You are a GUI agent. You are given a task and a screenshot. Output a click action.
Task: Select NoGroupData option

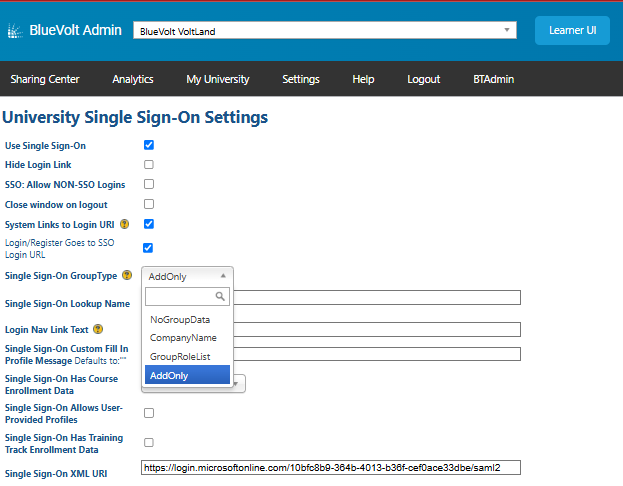point(187,319)
